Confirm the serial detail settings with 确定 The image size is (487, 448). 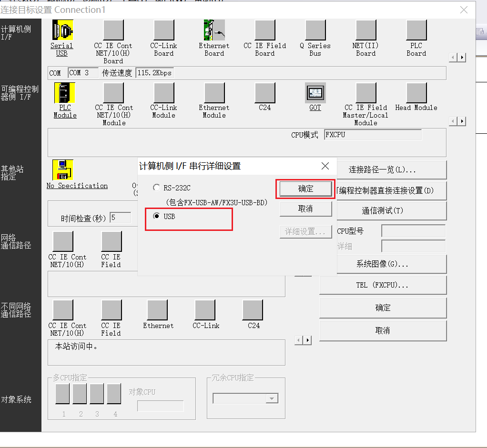pyautogui.click(x=305, y=189)
